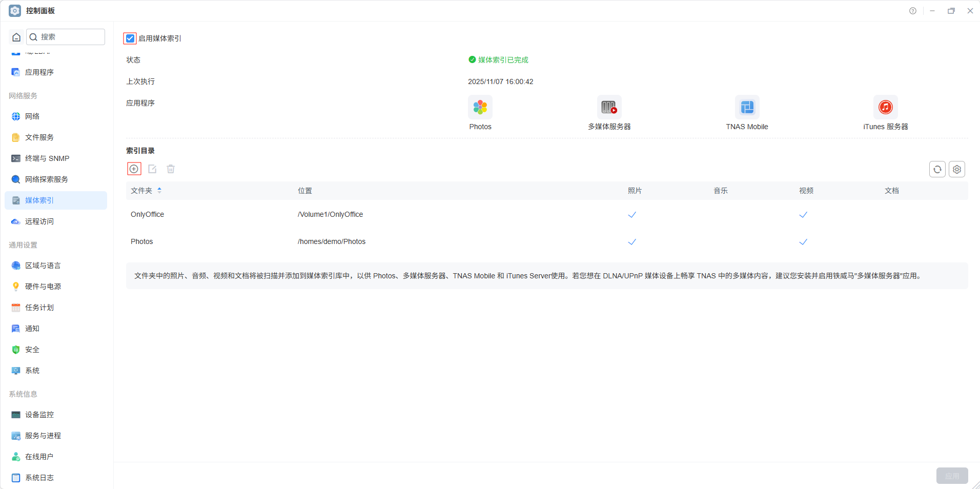Click the 搜索 search input field
This screenshot has height=489, width=980.
(x=66, y=37)
